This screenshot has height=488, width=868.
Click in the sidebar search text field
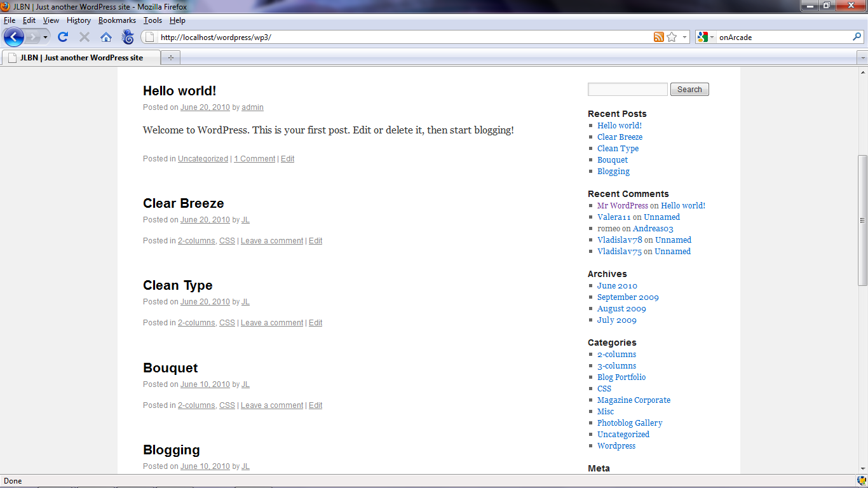[x=627, y=90]
